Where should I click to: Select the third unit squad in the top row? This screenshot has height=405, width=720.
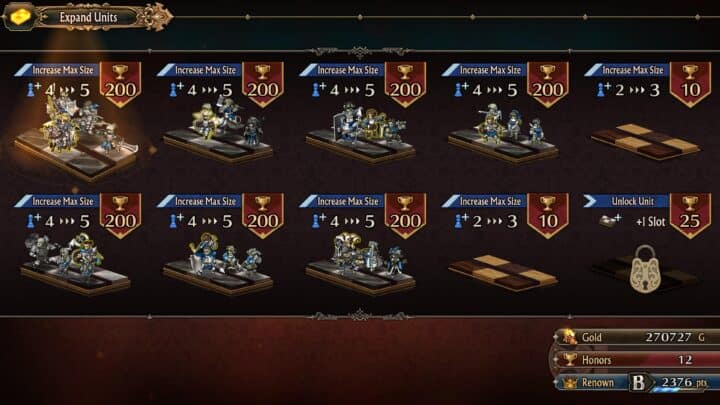[x=361, y=133]
